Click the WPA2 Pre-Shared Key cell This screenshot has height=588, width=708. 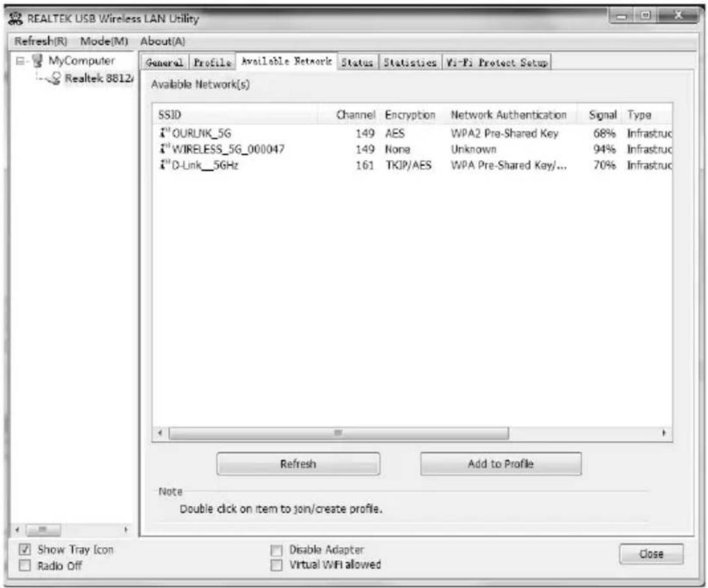[504, 133]
